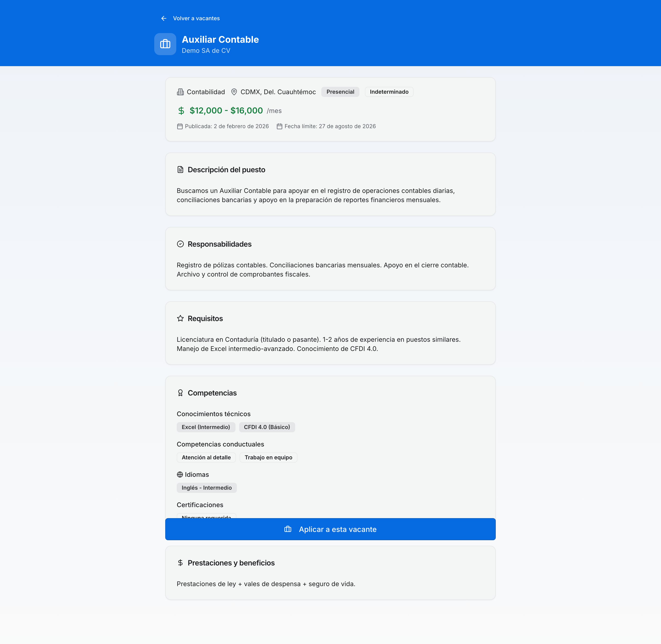
Task: Click the calendar icon beside Publicada
Action: [180, 127]
